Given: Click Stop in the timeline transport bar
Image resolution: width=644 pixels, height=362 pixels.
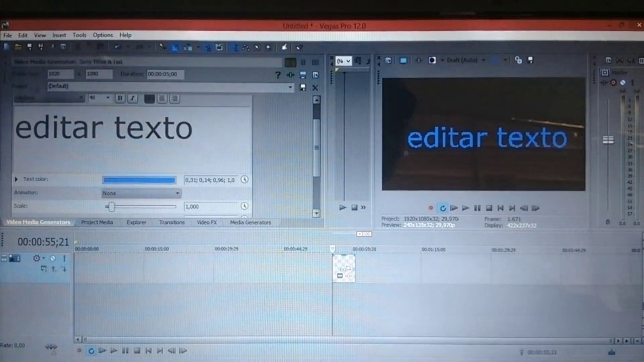Looking at the screenshot, I should (x=137, y=351).
